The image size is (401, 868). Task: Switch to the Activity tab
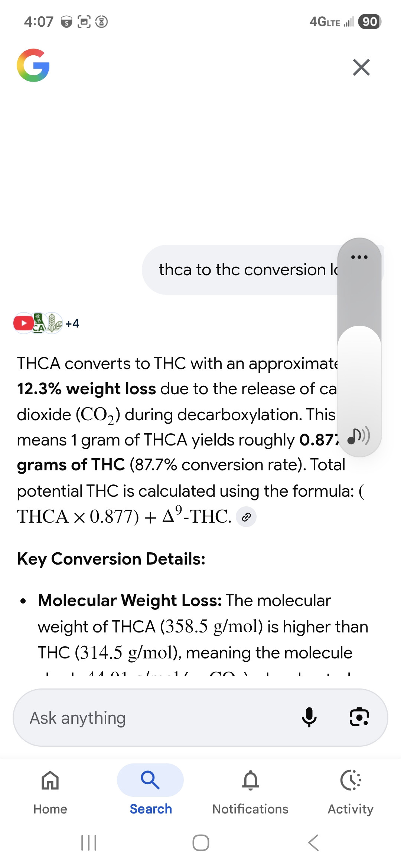click(x=351, y=789)
